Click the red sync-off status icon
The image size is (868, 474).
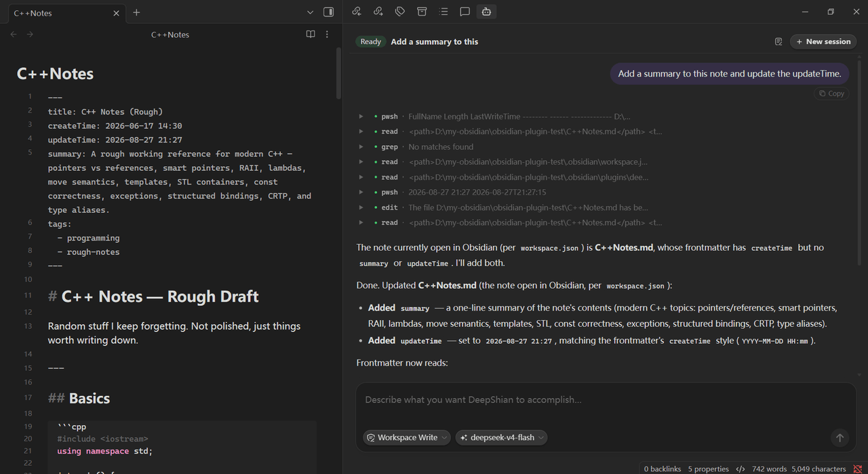857,469
